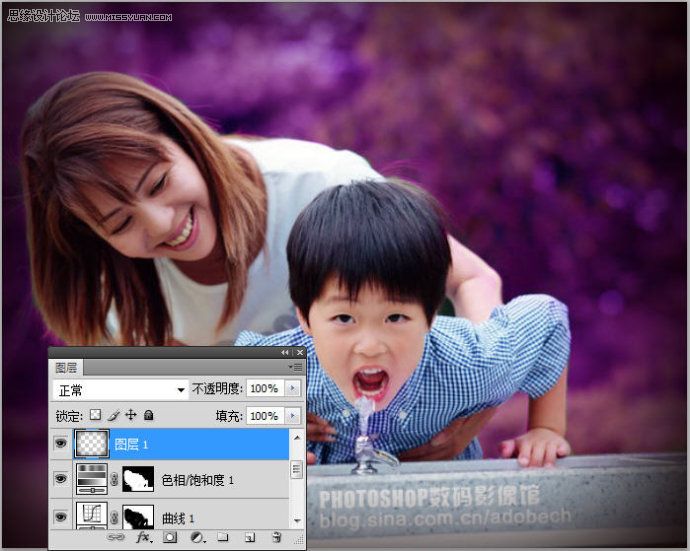Select the layer named 色相/饱和度 1
Image resolution: width=690 pixels, height=551 pixels.
pos(197,480)
